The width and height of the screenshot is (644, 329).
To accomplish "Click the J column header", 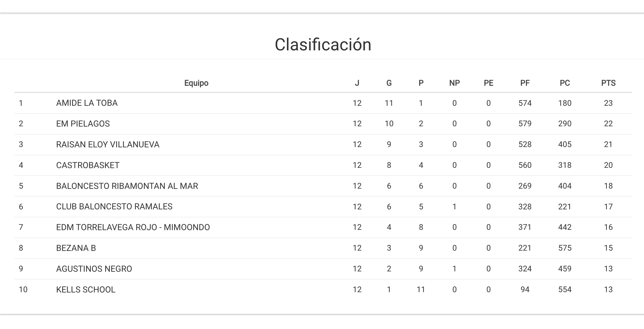I will click(x=357, y=83).
